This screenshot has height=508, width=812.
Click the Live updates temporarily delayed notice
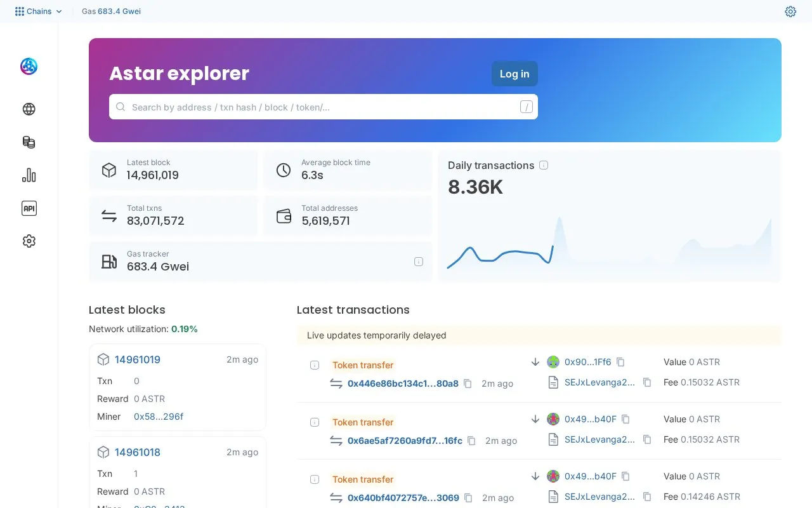tap(539, 335)
